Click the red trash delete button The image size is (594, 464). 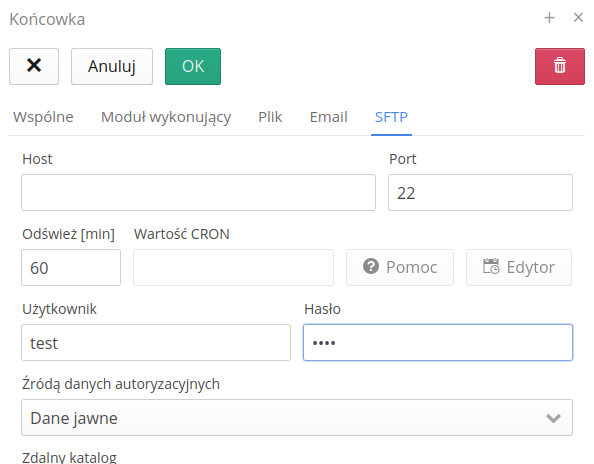560,66
